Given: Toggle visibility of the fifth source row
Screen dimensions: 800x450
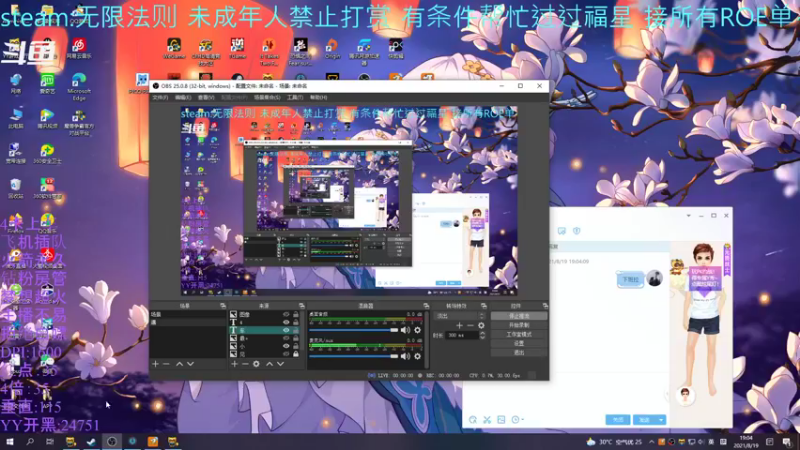Looking at the screenshot, I should (286, 346).
